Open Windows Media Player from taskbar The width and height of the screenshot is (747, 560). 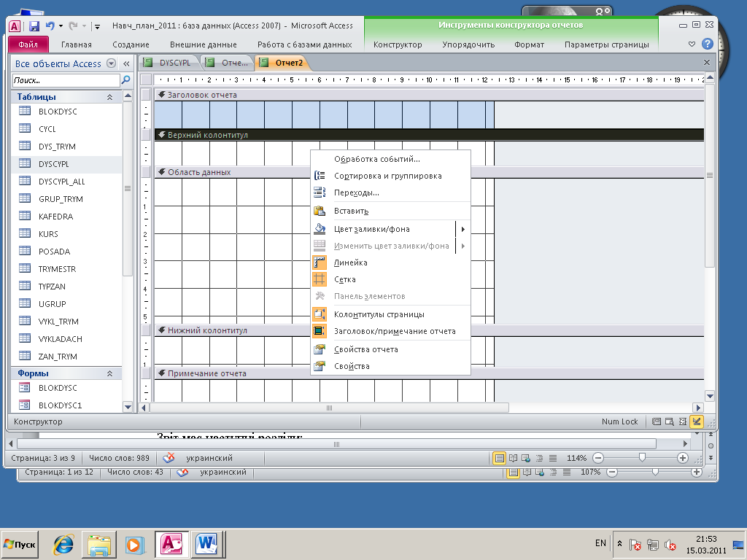click(x=135, y=544)
